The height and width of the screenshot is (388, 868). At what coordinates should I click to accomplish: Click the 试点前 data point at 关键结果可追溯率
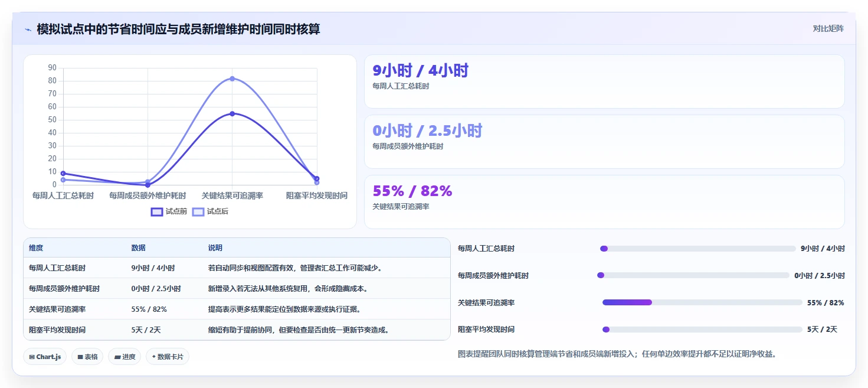point(232,113)
